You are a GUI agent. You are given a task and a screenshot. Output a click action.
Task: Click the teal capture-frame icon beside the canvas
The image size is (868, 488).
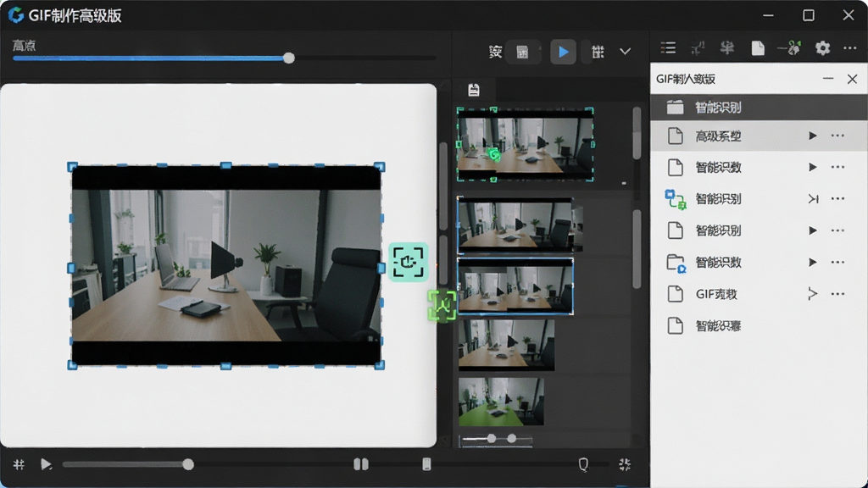point(408,263)
